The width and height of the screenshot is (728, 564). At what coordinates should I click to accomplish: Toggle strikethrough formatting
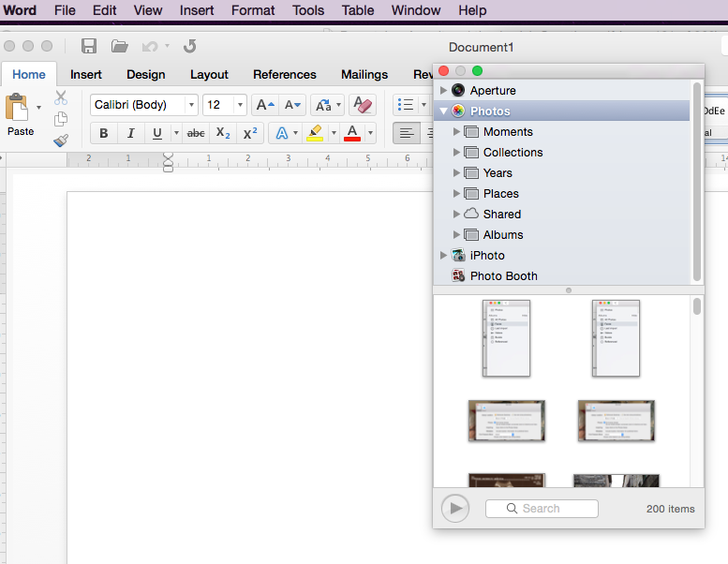click(196, 133)
